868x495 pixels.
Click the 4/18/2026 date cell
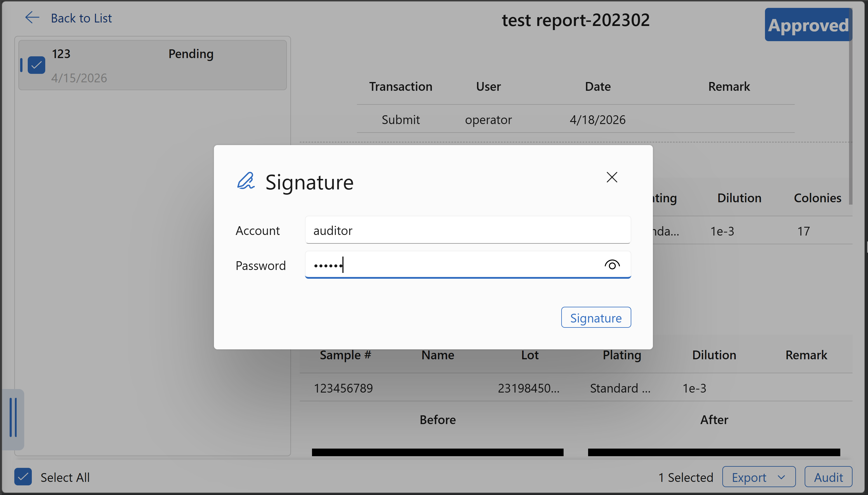598,120
